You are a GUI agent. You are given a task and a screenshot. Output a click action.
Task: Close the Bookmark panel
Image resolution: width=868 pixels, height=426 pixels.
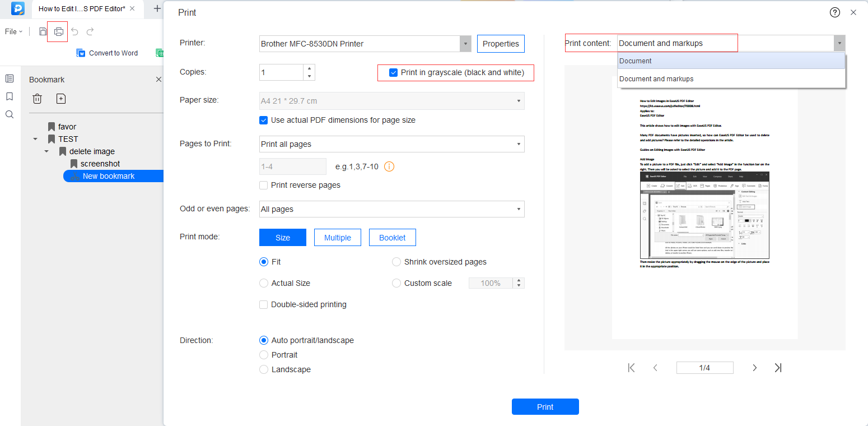158,80
